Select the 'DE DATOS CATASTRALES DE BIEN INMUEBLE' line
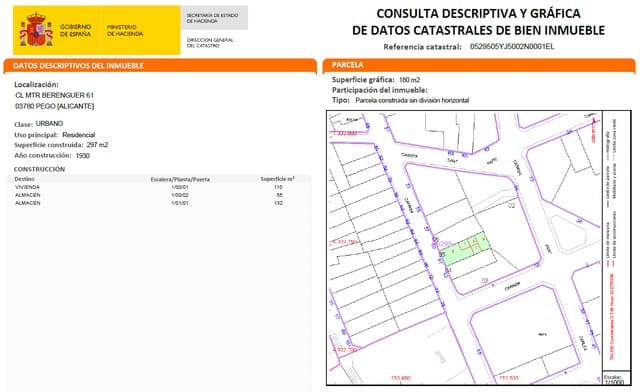Viewport: 640px width, 392px height. [478, 30]
